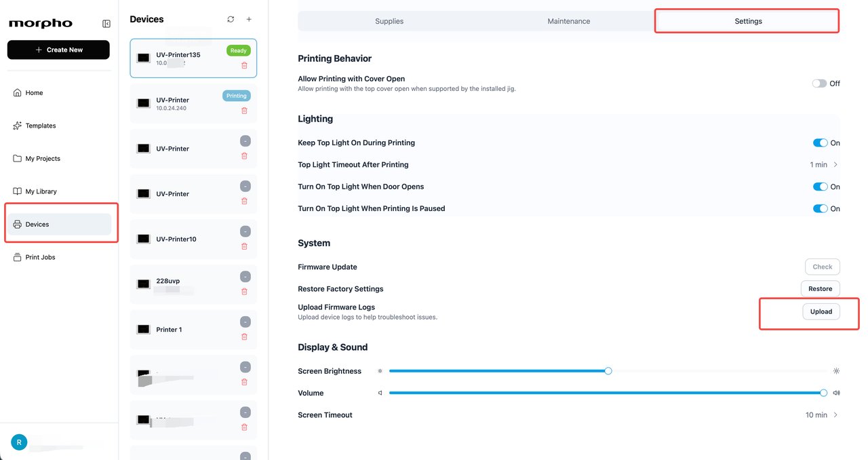
Task: Click the My Library book icon
Action: 18,191
